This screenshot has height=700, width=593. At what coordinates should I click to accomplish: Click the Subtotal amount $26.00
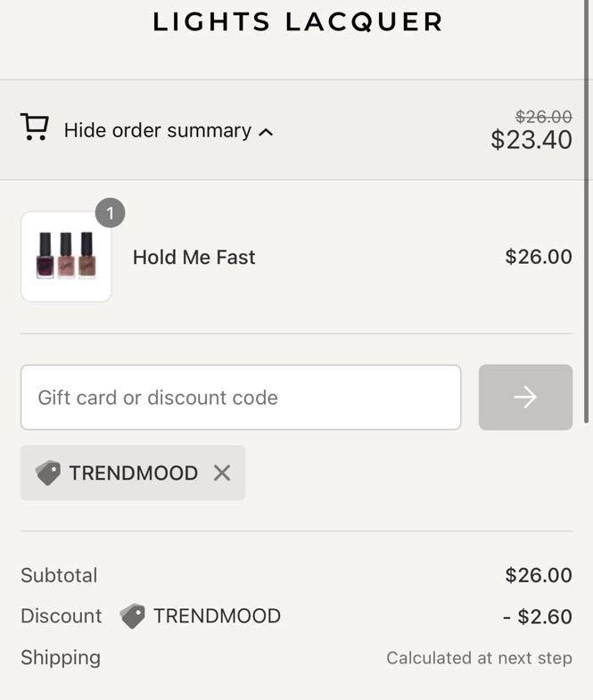click(x=539, y=575)
